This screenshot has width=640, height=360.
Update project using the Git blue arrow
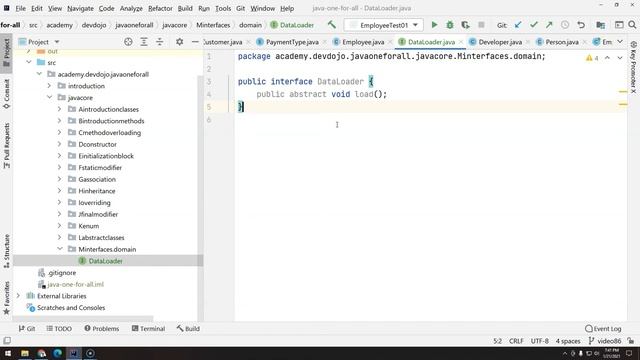tap(518, 25)
